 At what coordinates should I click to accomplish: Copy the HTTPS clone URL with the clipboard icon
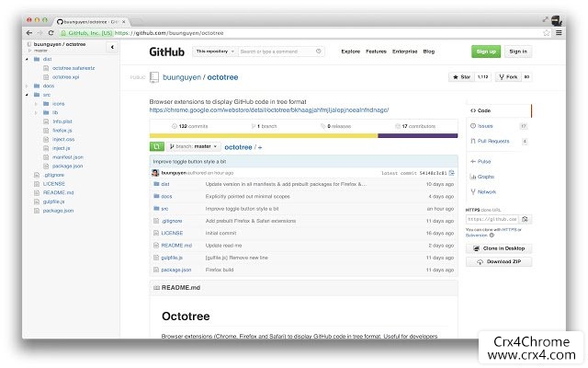coord(525,219)
